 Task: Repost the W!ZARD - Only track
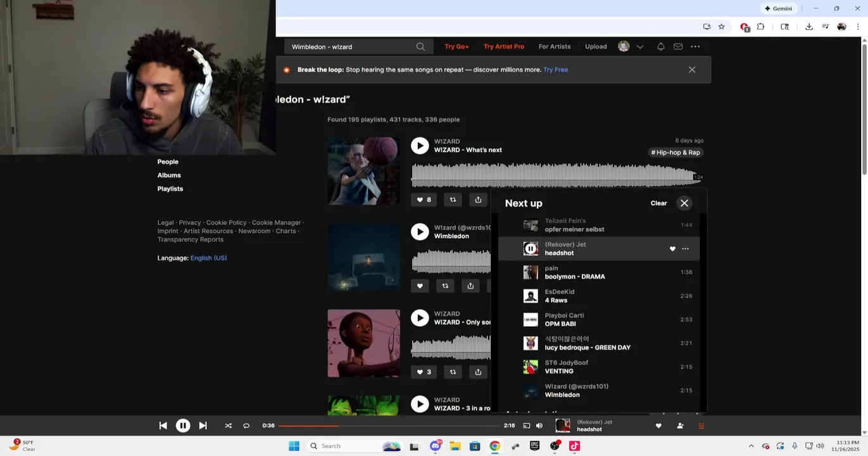pyautogui.click(x=453, y=372)
